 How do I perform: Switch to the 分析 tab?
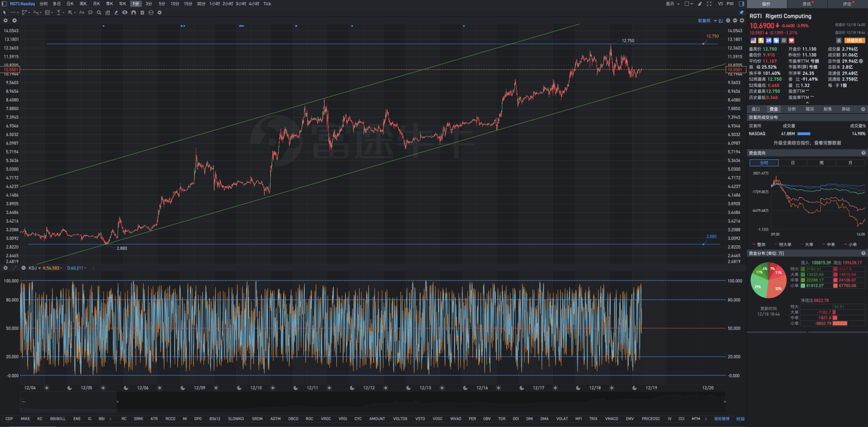pyautogui.click(x=792, y=109)
